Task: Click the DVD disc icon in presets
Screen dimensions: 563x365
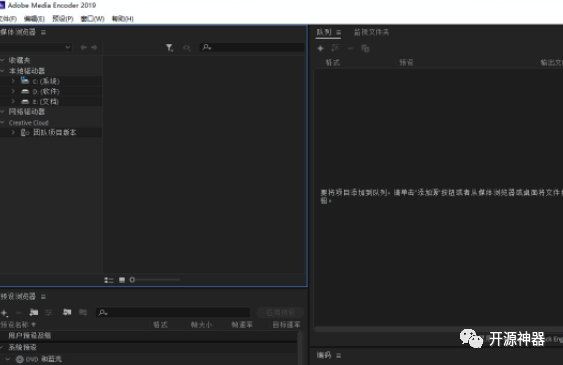Action: click(20, 359)
